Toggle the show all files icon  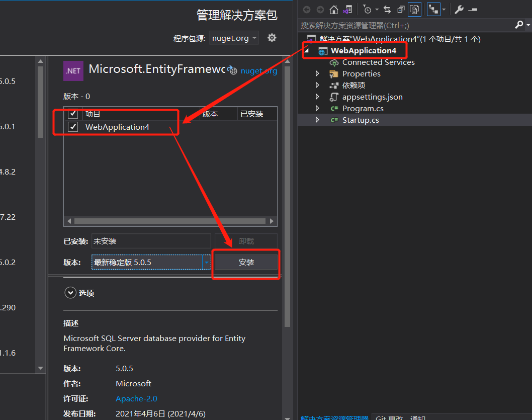coord(415,10)
